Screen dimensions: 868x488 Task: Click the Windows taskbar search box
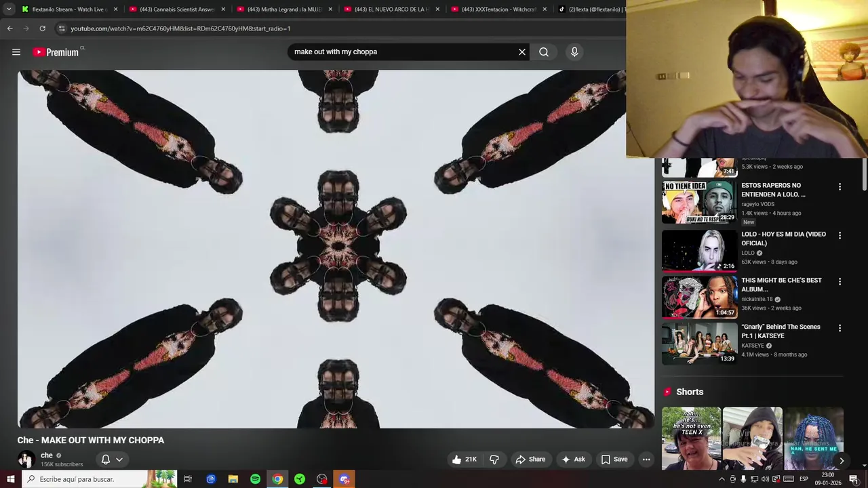coord(99,479)
